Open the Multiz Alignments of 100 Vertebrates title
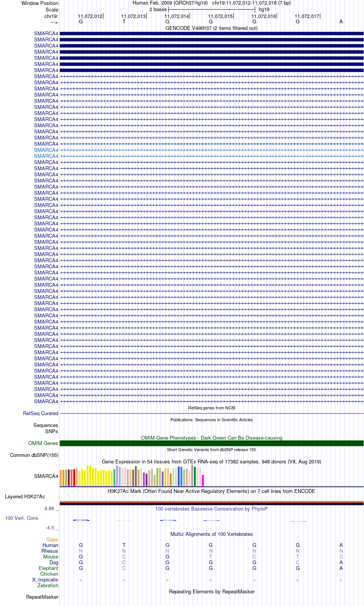This screenshot has width=364, height=606. point(212,534)
